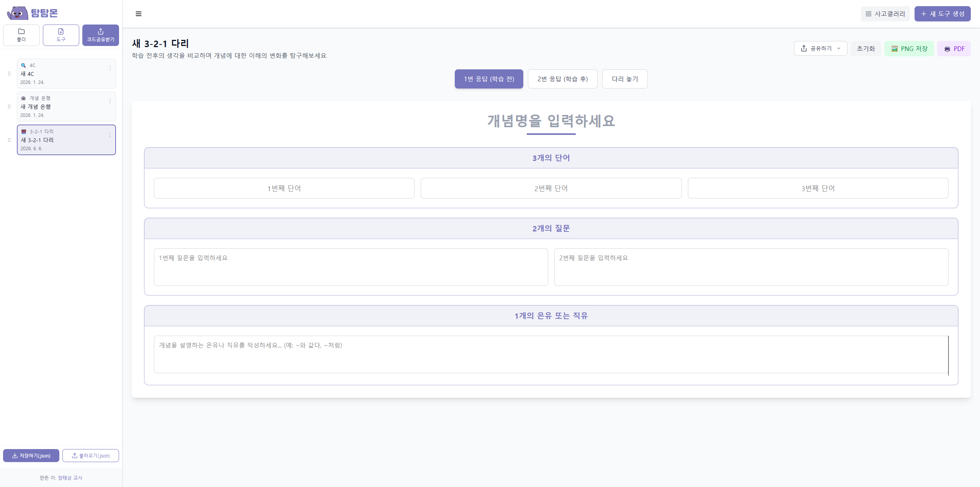
Task: Click 저장하기(json) button
Action: (31, 456)
